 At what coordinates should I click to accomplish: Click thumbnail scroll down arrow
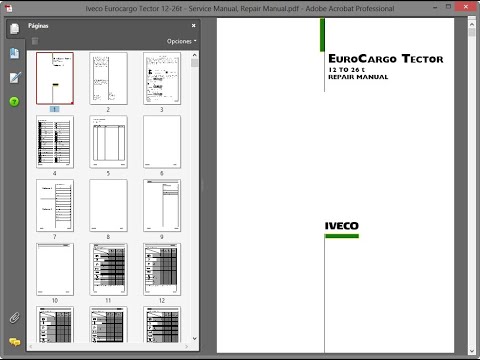click(x=195, y=338)
